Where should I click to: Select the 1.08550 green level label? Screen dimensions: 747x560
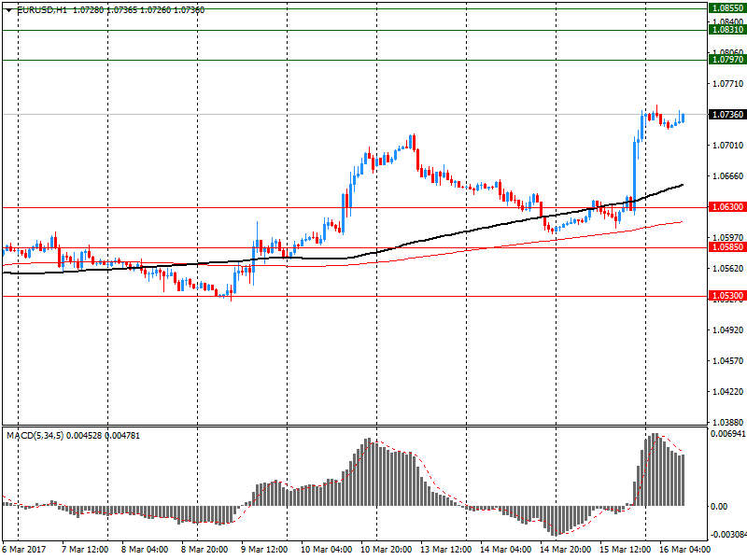[x=727, y=8]
